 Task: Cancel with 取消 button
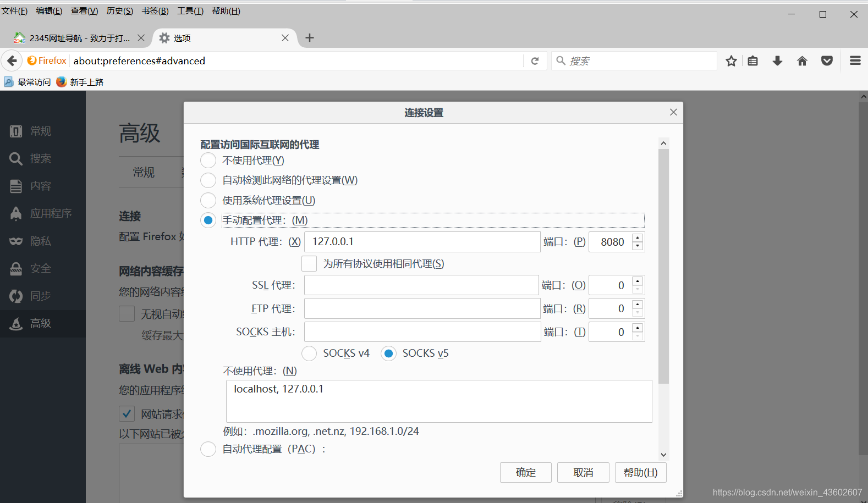[x=583, y=472]
